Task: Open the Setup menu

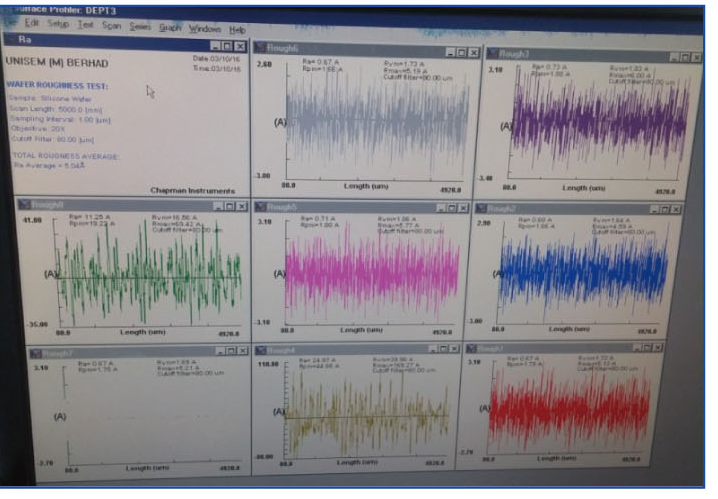Action: (58, 23)
